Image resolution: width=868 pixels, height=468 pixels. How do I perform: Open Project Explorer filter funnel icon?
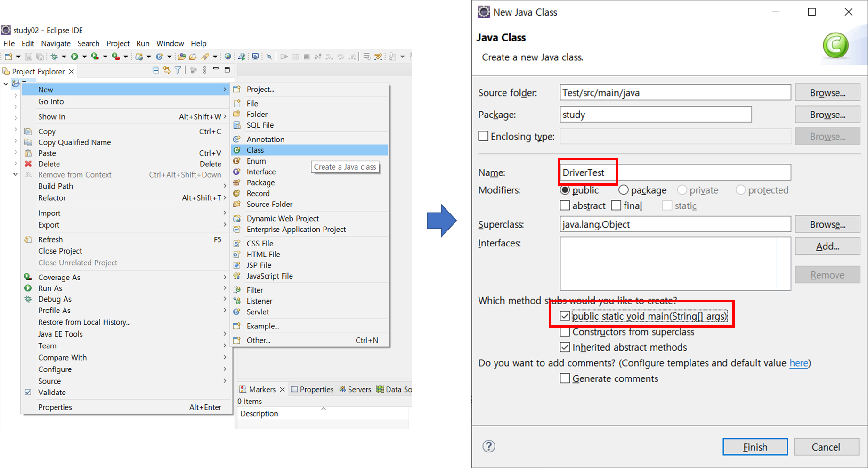(178, 70)
